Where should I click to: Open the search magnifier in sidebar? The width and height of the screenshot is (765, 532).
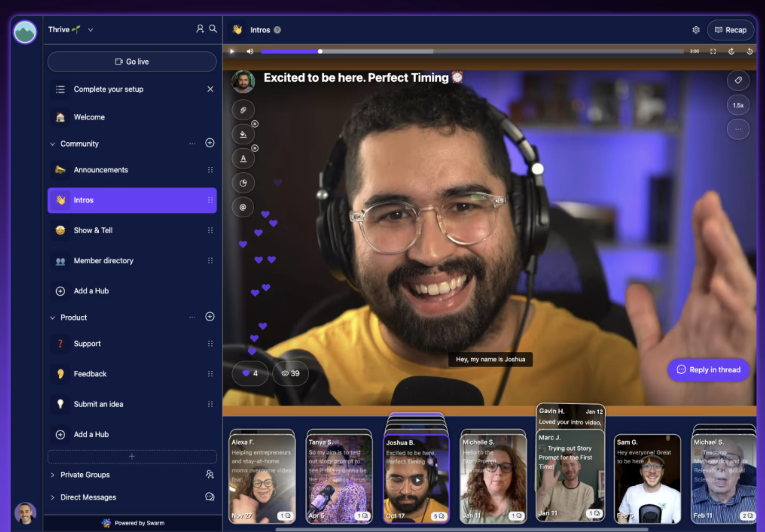click(x=213, y=29)
